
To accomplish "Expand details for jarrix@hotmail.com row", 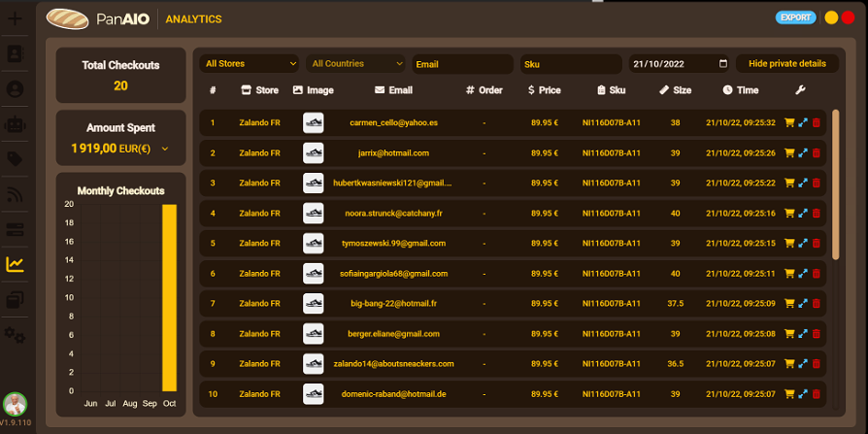I will (803, 152).
